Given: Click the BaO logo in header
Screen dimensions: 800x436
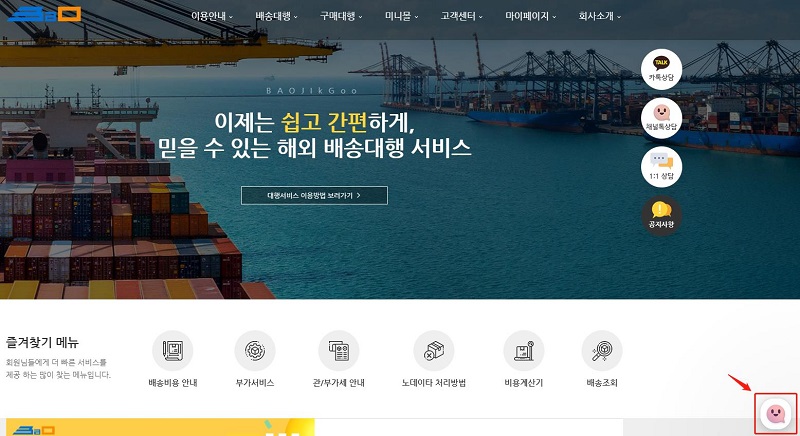Looking at the screenshot, I should (x=44, y=14).
